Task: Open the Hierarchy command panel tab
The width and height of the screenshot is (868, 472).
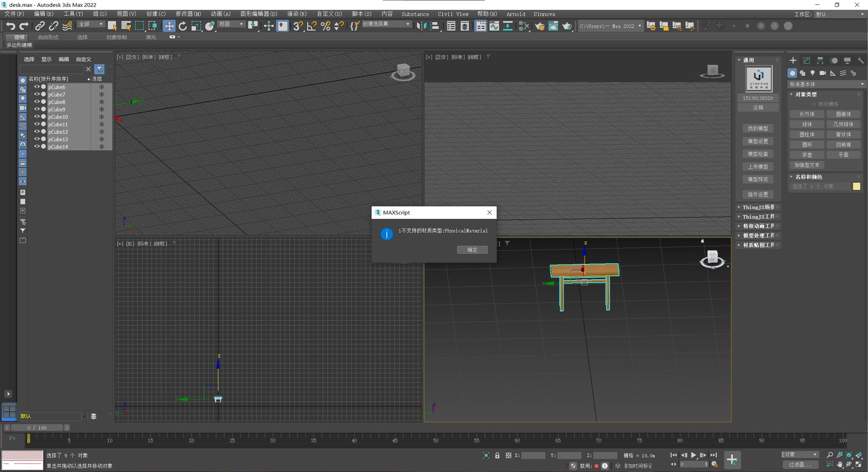Action: pyautogui.click(x=820, y=60)
